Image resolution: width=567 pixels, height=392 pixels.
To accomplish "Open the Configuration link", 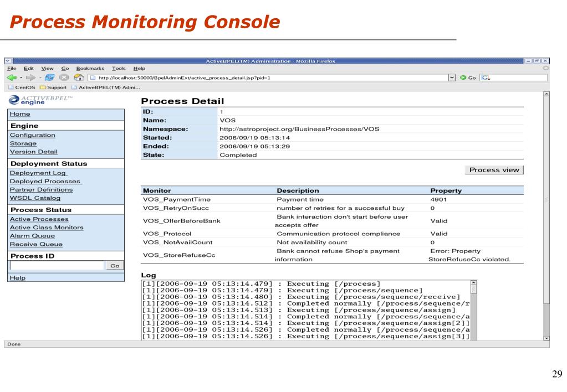I will pyautogui.click(x=33, y=135).
